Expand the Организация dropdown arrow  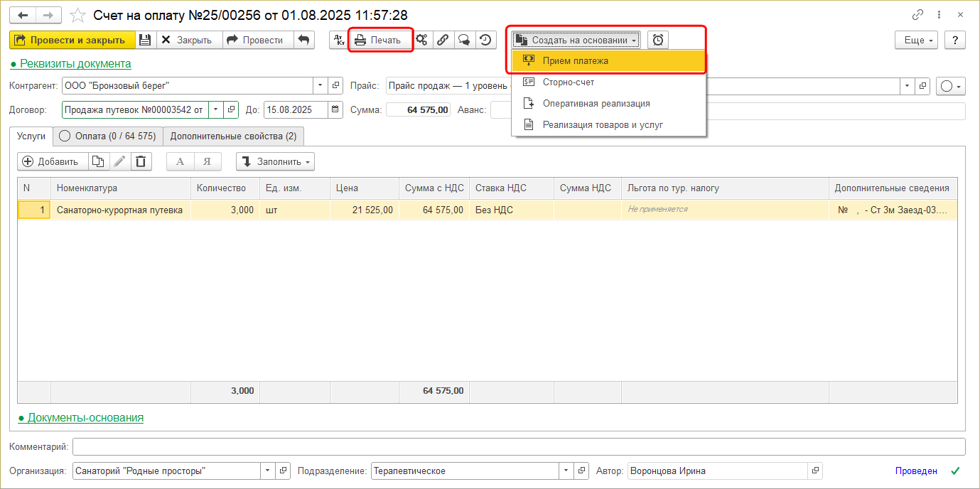click(x=267, y=471)
